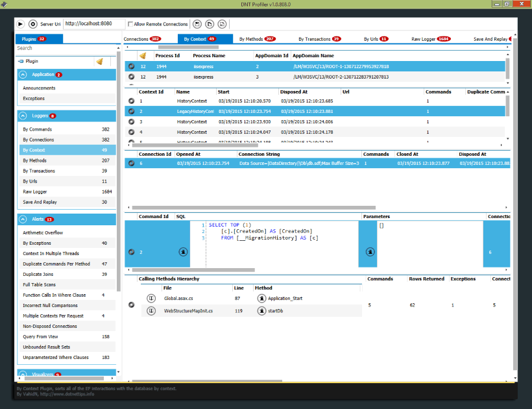
Task: Open Multiple Contexts Per Request alert
Action: (x=66, y=316)
